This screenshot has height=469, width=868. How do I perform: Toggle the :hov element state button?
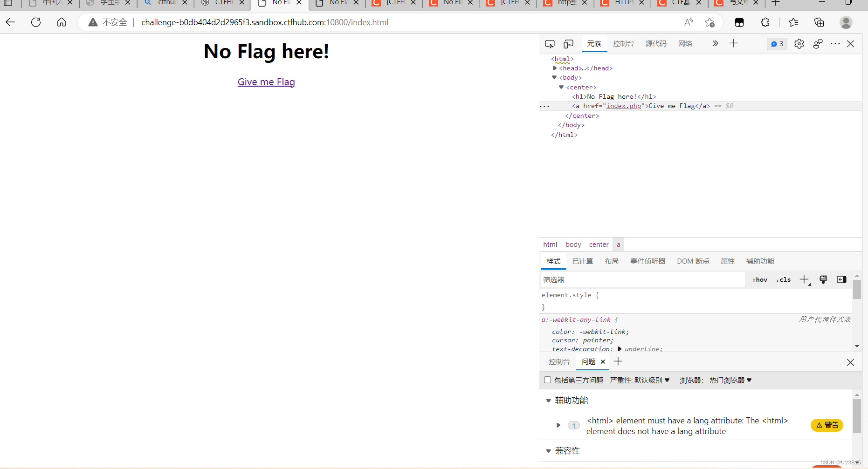coord(760,280)
